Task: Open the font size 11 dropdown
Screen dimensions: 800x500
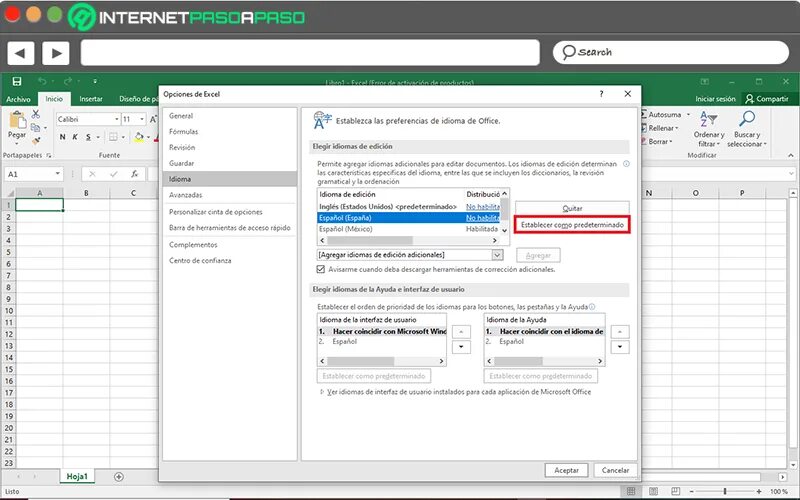Action: point(142,119)
